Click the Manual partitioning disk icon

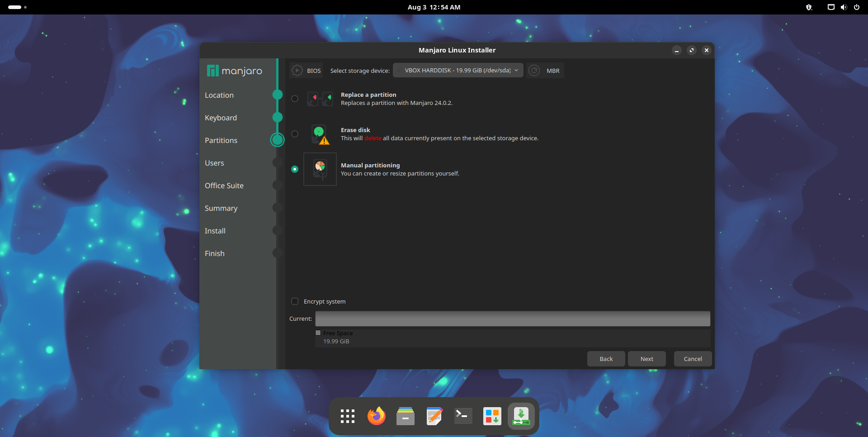point(320,169)
